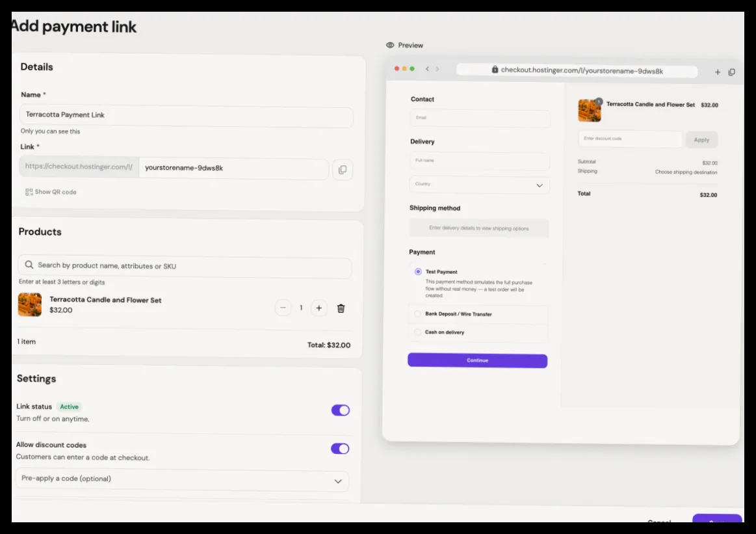Image resolution: width=756 pixels, height=534 pixels.
Task: Click the Show QR code link
Action: click(x=51, y=192)
